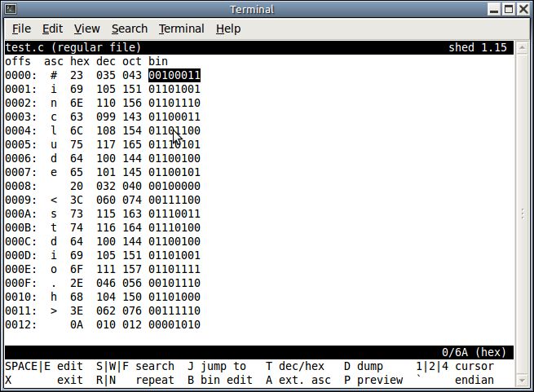Screen dimensions: 534x392
Task: Open the Terminal menu
Action: pyautogui.click(x=182, y=29)
